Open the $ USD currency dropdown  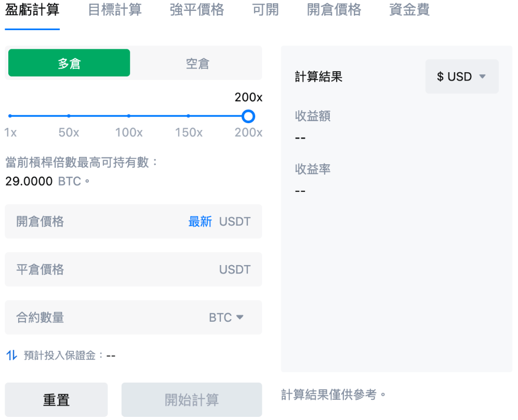tap(461, 76)
